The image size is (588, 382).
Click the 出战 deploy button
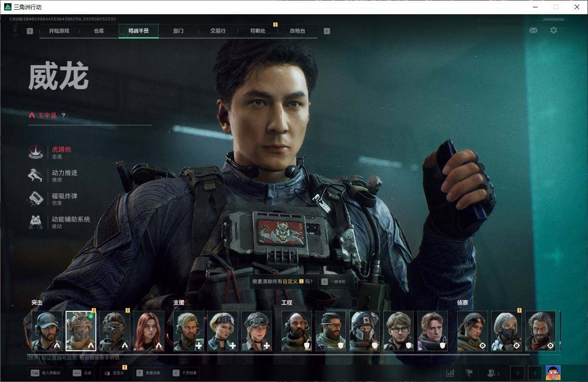pyautogui.click(x=83, y=373)
